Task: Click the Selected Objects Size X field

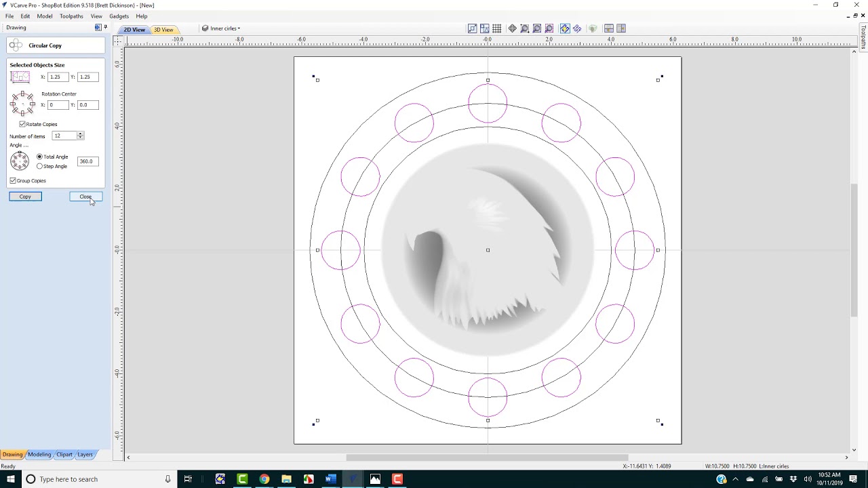Action: 57,77
